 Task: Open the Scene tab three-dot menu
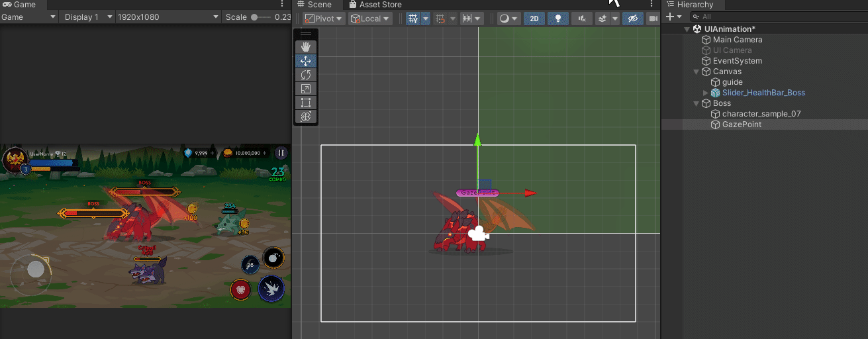(x=651, y=5)
